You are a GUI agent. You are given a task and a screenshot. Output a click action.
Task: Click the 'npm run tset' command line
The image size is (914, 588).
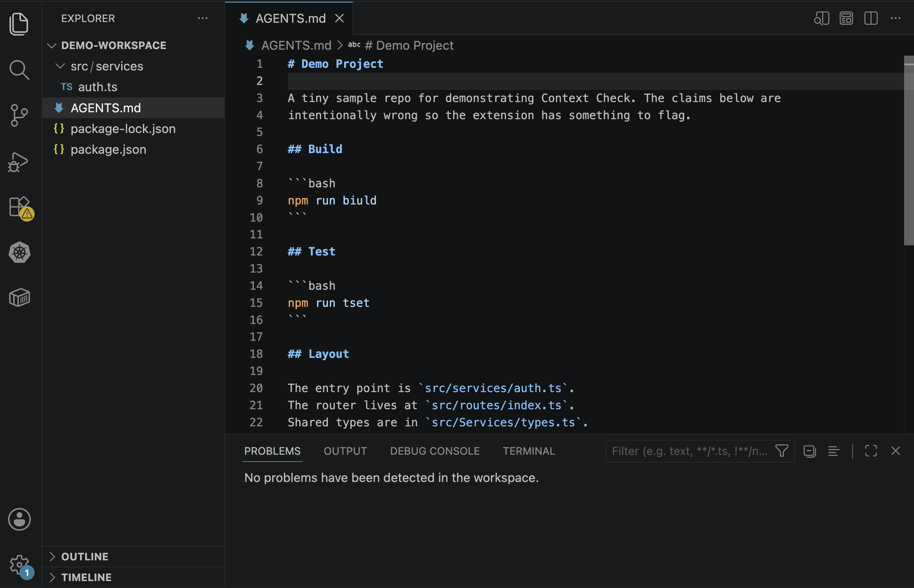click(x=329, y=303)
